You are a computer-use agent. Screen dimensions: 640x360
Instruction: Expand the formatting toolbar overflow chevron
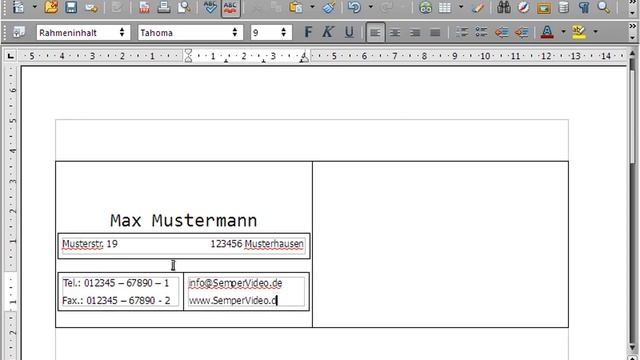pyautogui.click(x=633, y=27)
